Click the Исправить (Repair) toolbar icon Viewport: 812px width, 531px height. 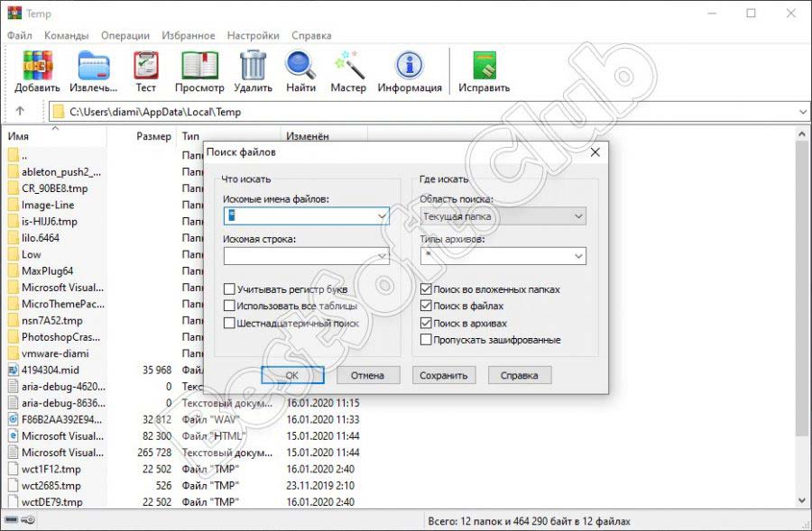click(x=484, y=65)
